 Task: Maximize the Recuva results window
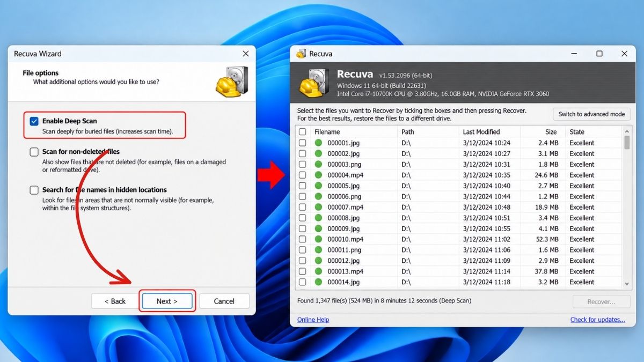(599, 54)
